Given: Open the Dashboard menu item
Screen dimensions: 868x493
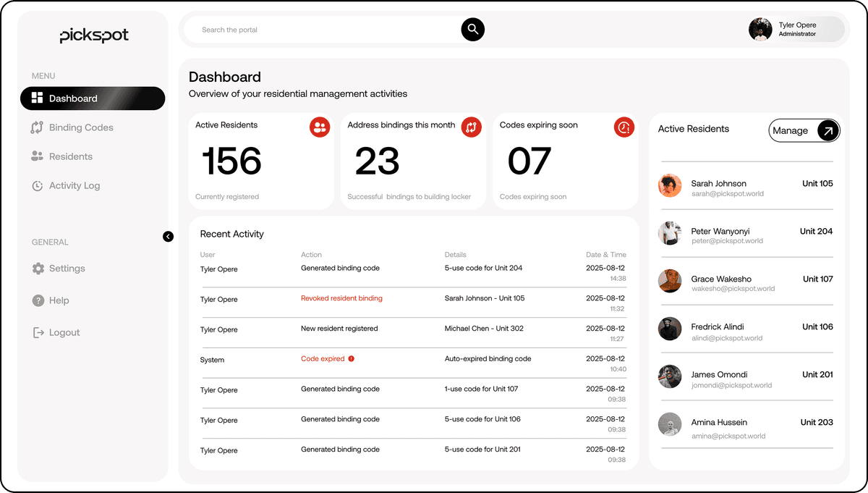Looking at the screenshot, I should (93, 98).
